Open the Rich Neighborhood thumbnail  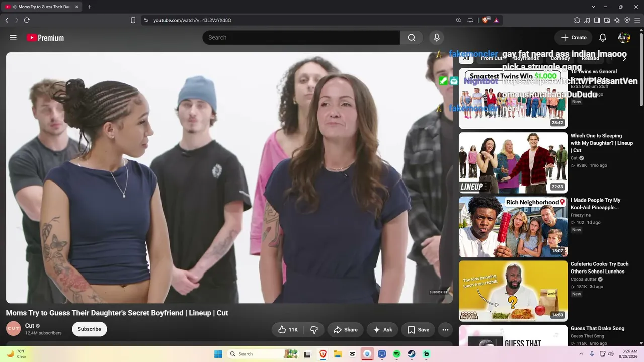[x=513, y=227]
